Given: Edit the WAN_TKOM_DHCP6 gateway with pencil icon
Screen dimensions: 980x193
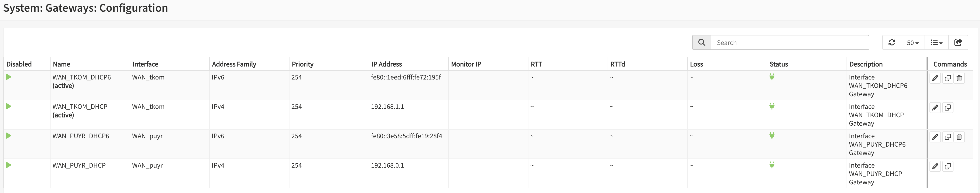Looking at the screenshot, I should pyautogui.click(x=935, y=78).
